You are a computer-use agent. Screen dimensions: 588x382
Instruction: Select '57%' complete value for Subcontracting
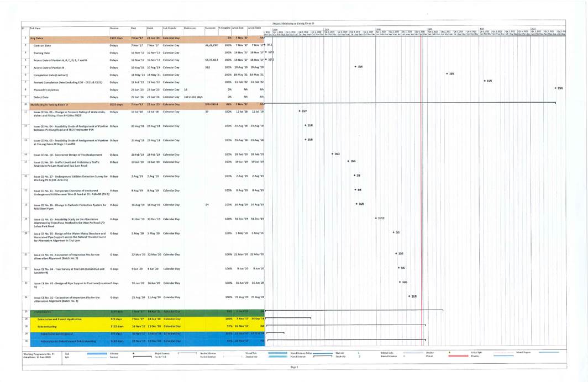point(229,327)
